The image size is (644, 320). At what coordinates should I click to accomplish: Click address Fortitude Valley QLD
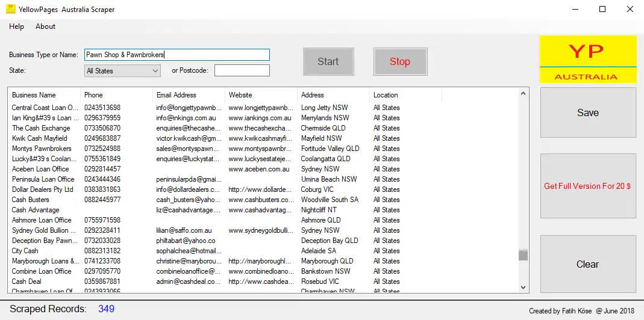pyautogui.click(x=330, y=149)
